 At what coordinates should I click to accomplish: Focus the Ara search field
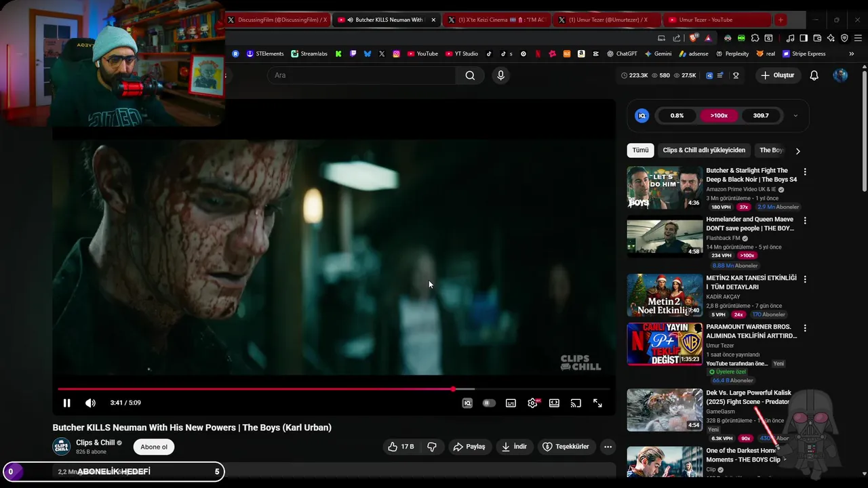coord(361,75)
